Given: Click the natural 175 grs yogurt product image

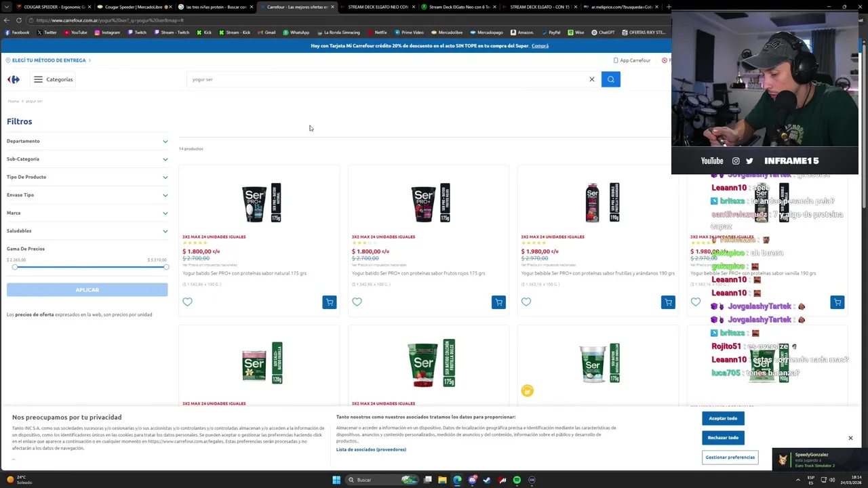Looking at the screenshot, I should (261, 202).
